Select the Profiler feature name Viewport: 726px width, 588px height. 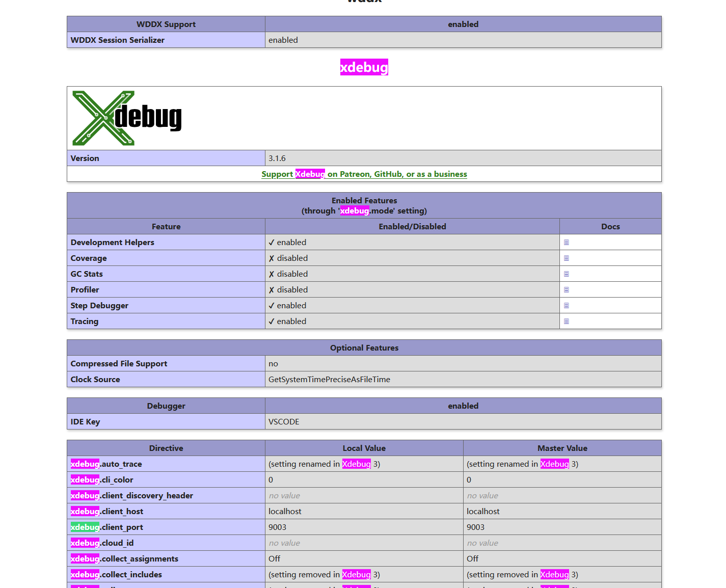tap(85, 290)
